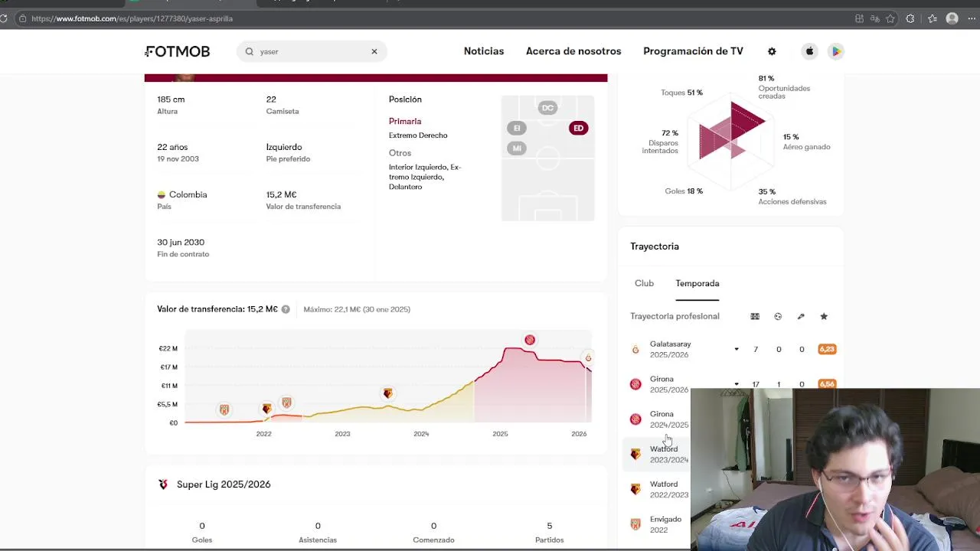Image resolution: width=980 pixels, height=551 pixels.
Task: Click the translate page icon in address bar
Action: (x=877, y=18)
